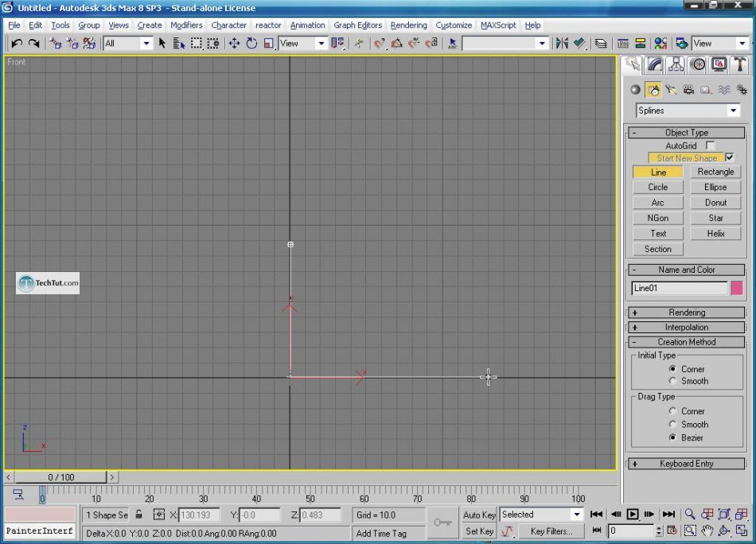Open the Splines category dropdown
Viewport: 756px width, 544px height.
tap(688, 111)
